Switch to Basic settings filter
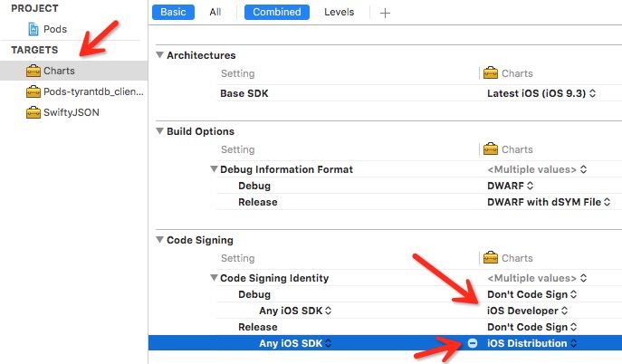The image size is (622, 364). click(173, 13)
